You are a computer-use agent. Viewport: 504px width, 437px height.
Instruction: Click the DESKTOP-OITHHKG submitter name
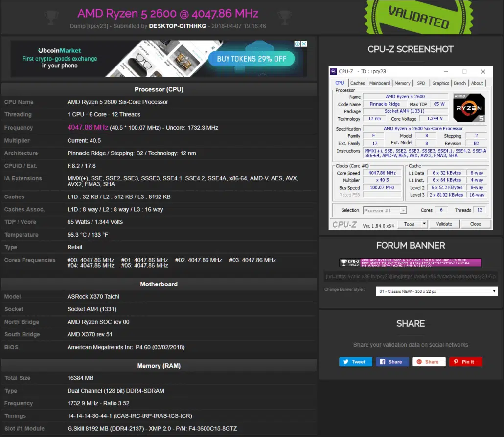click(x=178, y=26)
